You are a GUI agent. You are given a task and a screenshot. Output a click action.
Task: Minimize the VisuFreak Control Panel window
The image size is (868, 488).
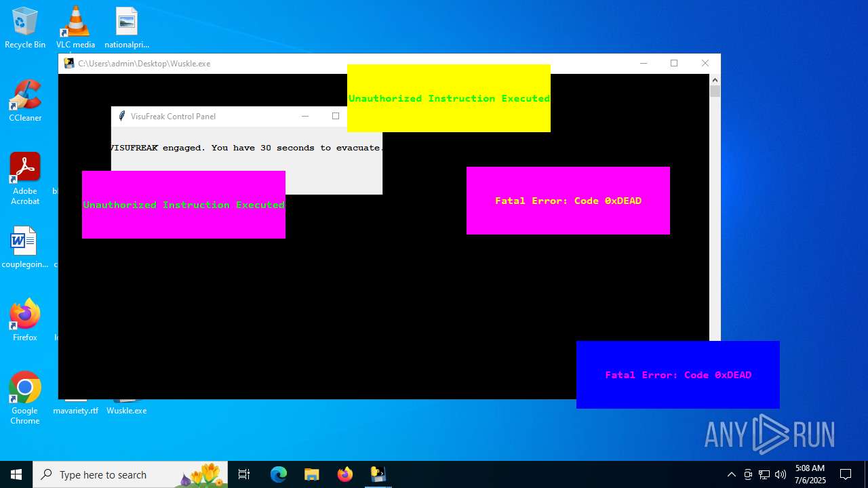305,116
